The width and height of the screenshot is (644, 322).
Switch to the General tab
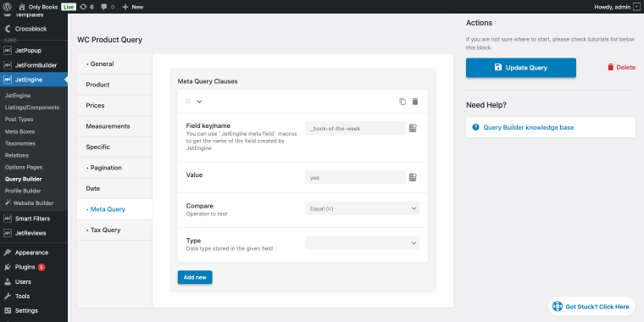(114, 64)
